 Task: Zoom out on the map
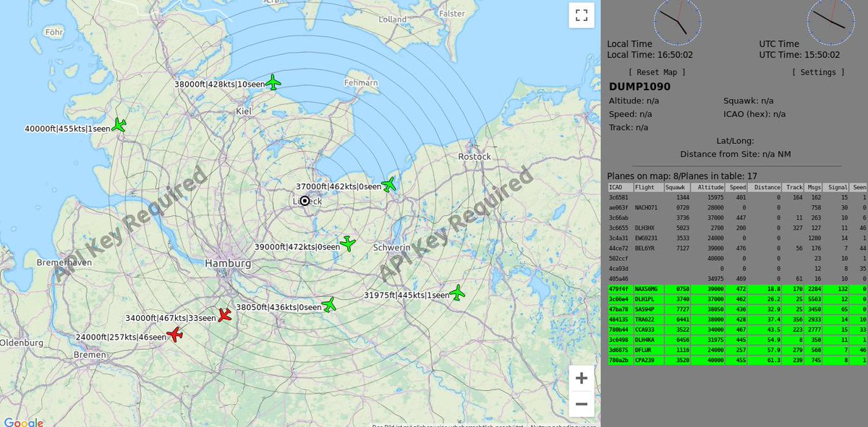tap(581, 404)
